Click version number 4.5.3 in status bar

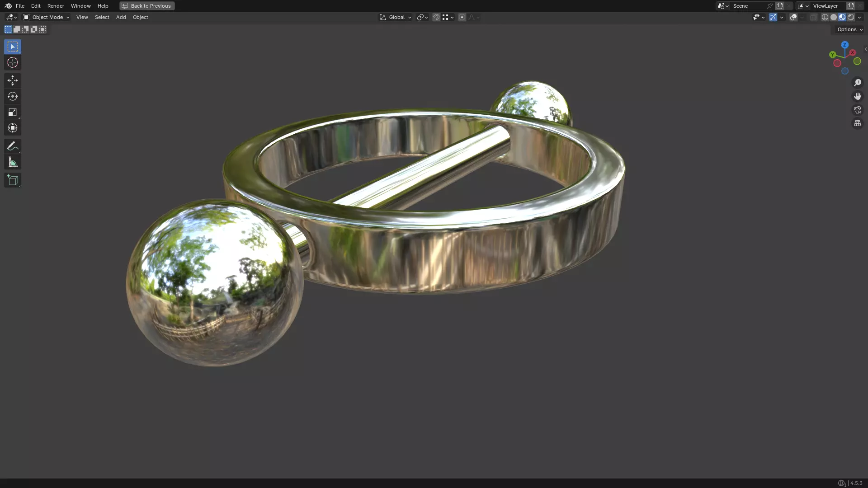(856, 483)
